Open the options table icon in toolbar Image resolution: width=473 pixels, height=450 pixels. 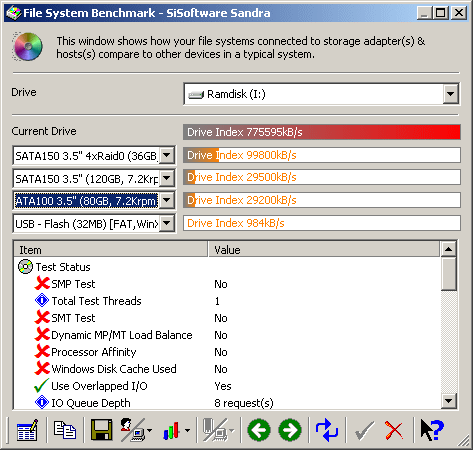[27, 430]
